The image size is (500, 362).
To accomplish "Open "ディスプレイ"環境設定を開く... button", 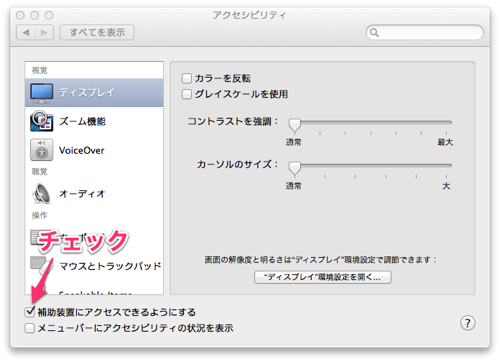I will coord(323,277).
